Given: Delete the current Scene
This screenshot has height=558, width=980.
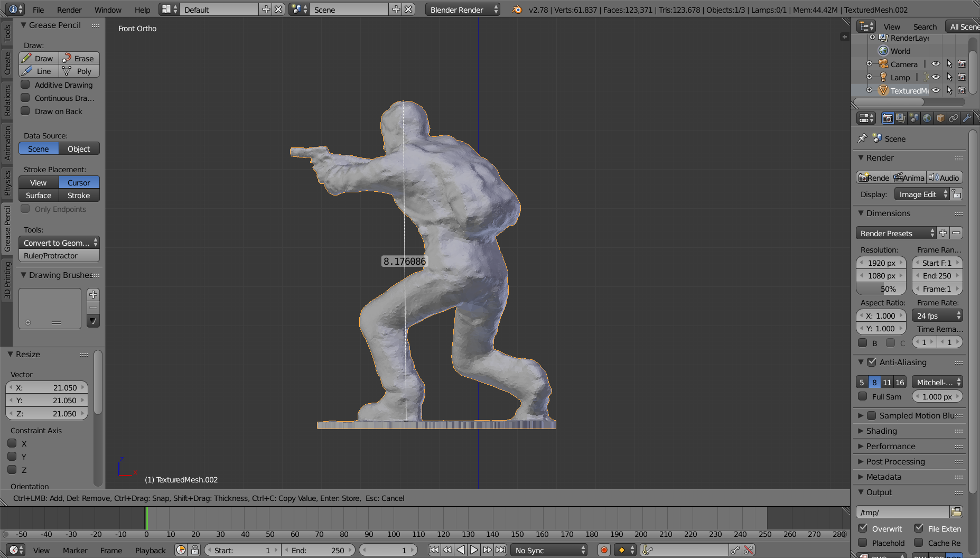Looking at the screenshot, I should pos(408,10).
